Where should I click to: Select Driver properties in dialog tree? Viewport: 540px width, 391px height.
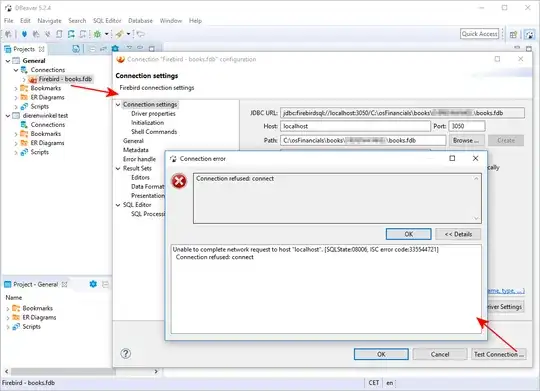click(x=153, y=114)
